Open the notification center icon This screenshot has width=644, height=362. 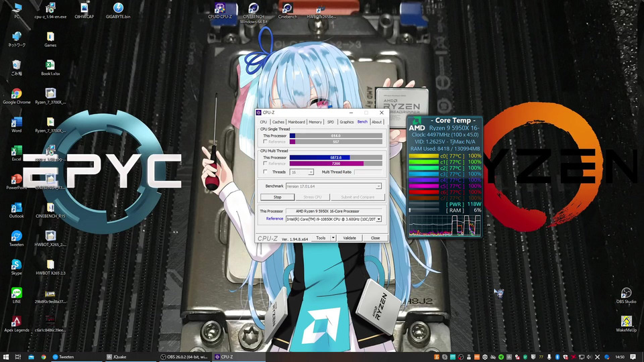pos(633,357)
